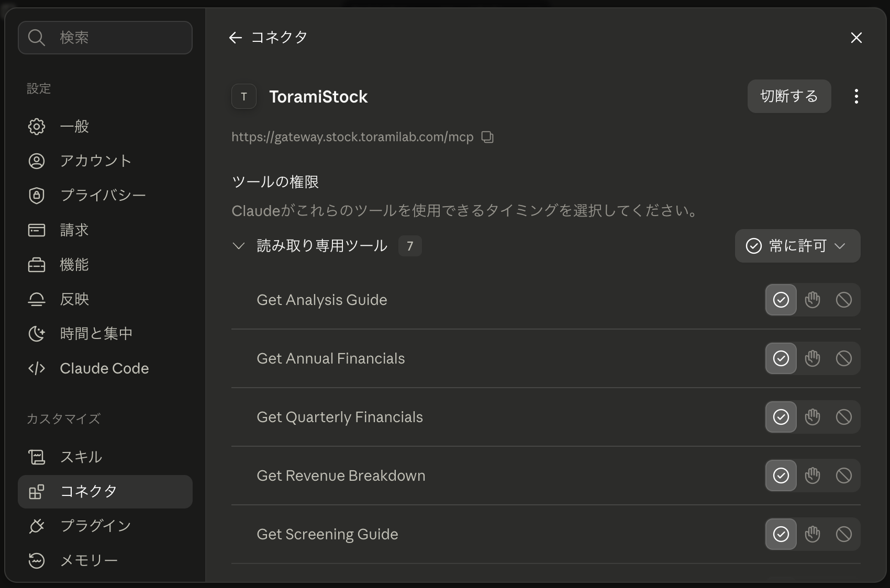This screenshot has width=890, height=588.
Task: Select the コネクタ sidebar item
Action: [105, 492]
